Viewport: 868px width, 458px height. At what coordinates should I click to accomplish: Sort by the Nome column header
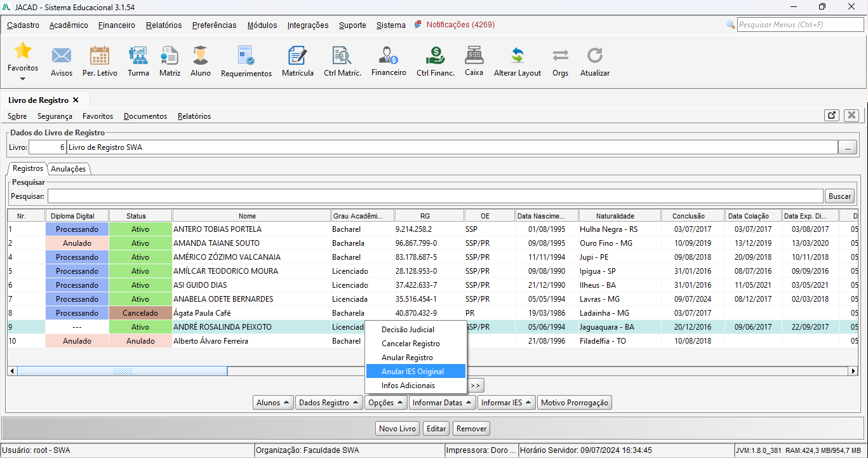(251, 216)
